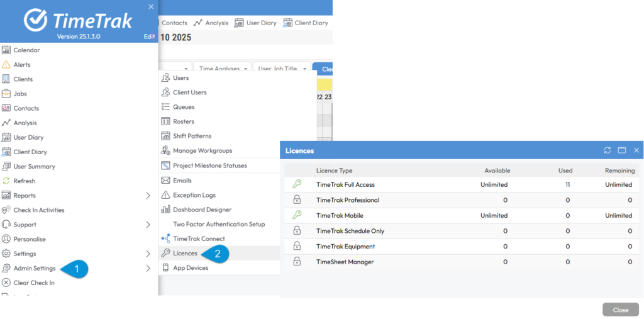Screen dimensions: 644x319
Task: Select the TimeTrak Schedule Only row label
Action: pyautogui.click(x=350, y=231)
